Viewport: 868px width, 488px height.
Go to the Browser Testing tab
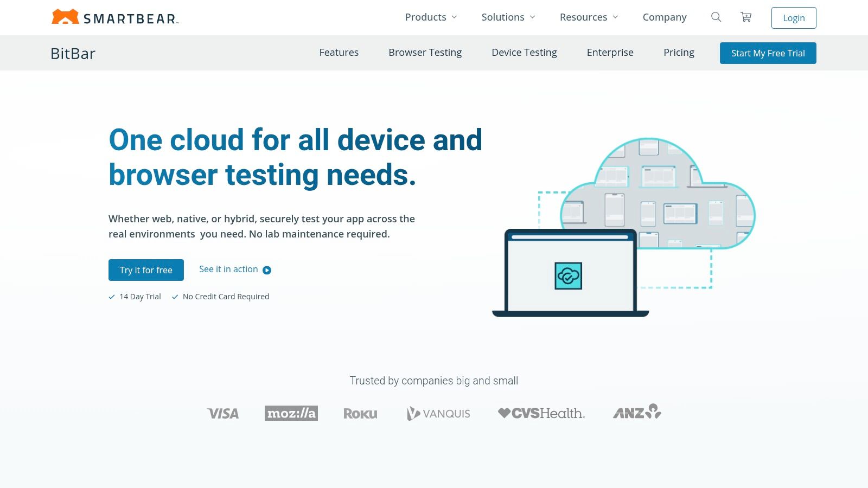[x=425, y=53]
